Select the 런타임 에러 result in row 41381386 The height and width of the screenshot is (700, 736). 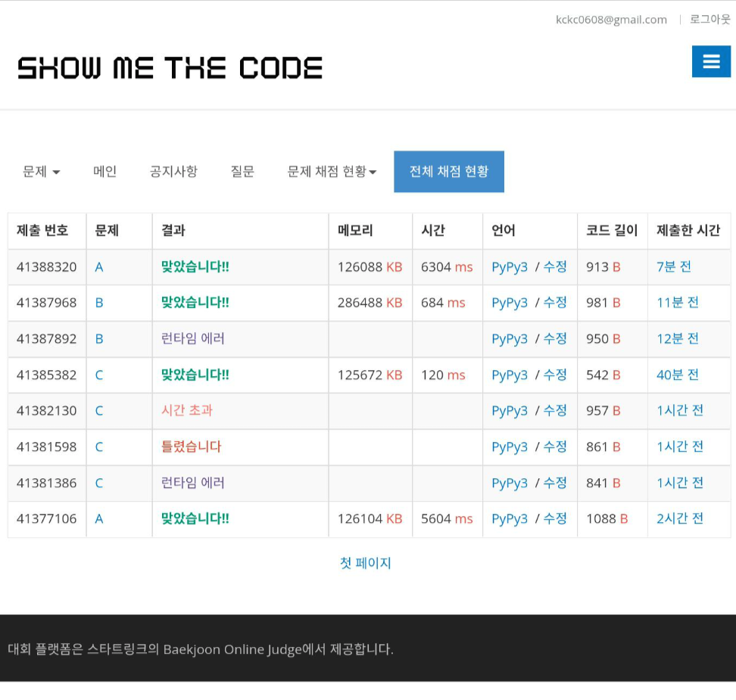click(x=192, y=482)
